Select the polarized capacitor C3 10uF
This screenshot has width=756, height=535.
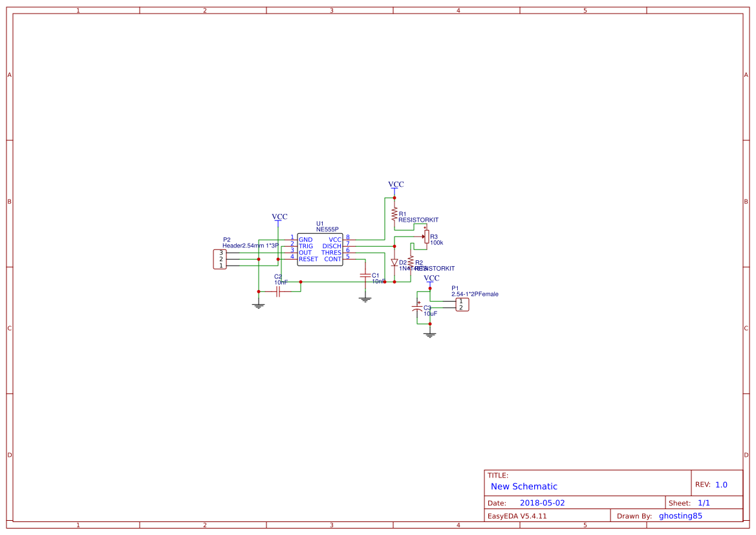[x=417, y=309]
